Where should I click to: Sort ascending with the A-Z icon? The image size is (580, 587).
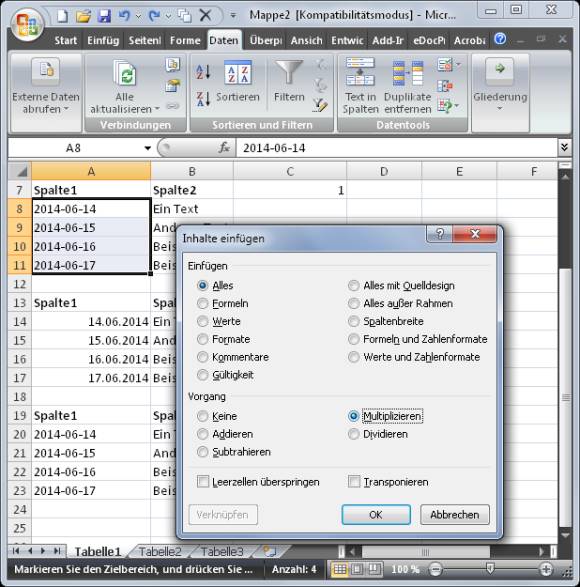pos(203,72)
